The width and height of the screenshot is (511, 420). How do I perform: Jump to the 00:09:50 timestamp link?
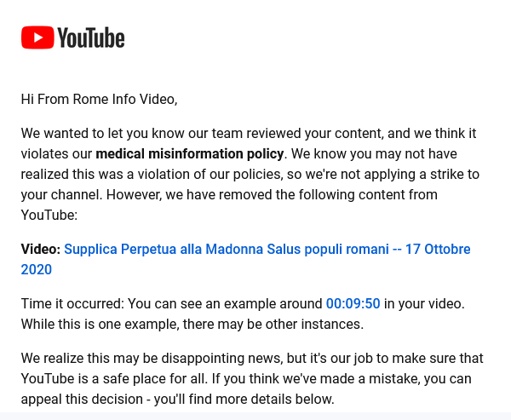pyautogui.click(x=353, y=303)
